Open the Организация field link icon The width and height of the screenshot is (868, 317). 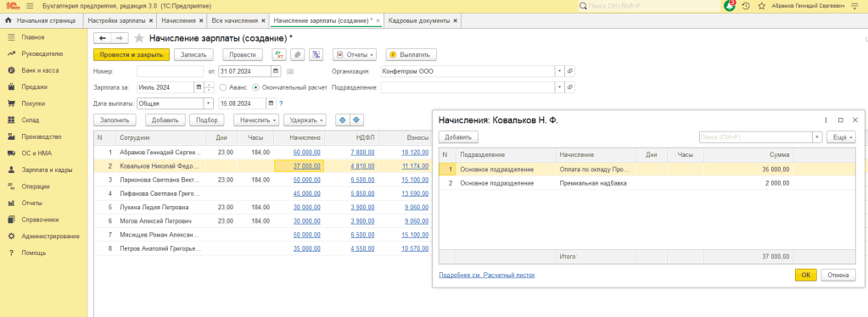(x=570, y=71)
